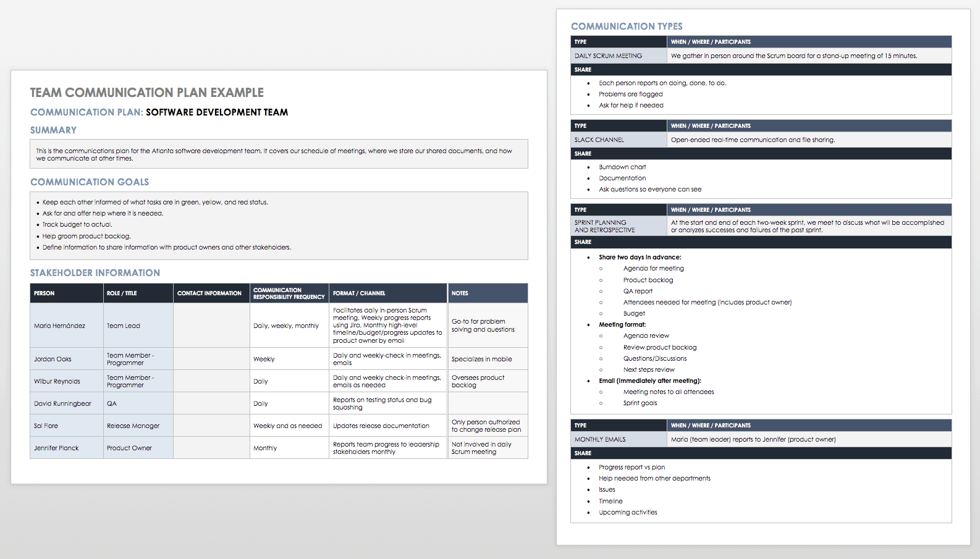Click the Communication Types heading
The height and width of the screenshot is (559, 980).
(627, 27)
